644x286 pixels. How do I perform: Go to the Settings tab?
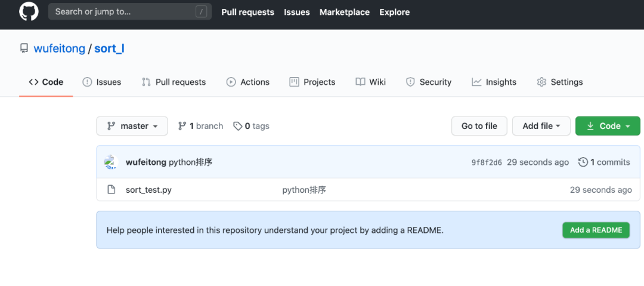[560, 82]
